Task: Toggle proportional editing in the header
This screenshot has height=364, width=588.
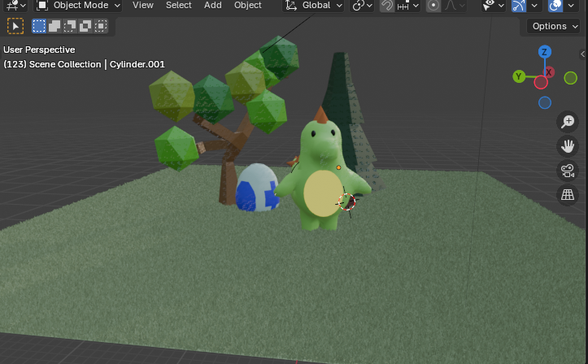Action: tap(433, 6)
